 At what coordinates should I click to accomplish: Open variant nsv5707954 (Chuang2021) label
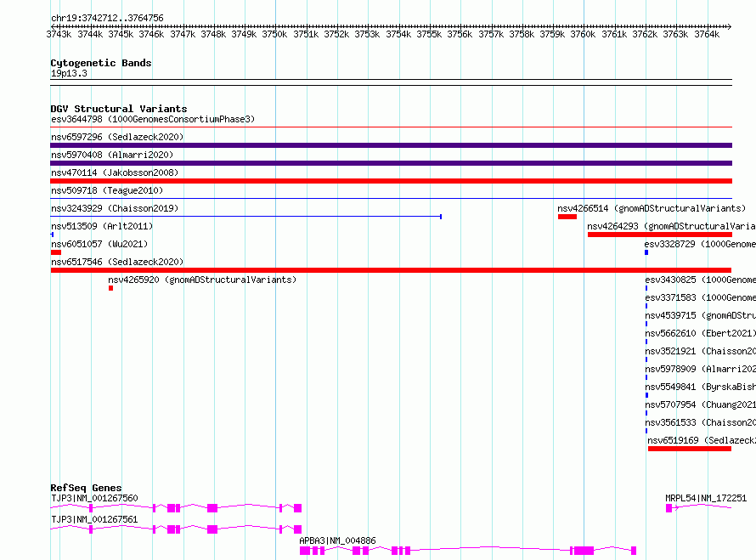click(x=700, y=404)
